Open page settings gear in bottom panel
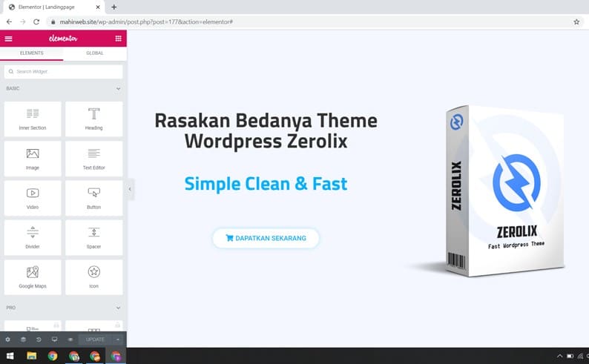This screenshot has width=589, height=364. 8,339
